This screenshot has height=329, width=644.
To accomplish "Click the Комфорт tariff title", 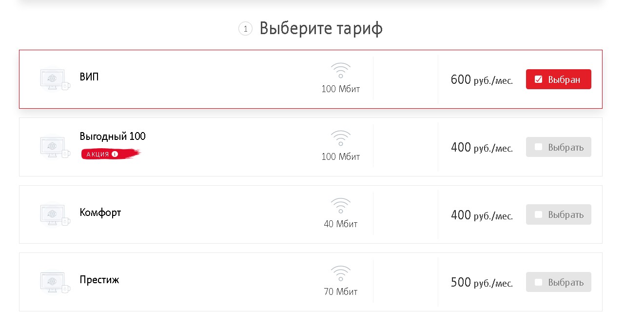I will [100, 213].
